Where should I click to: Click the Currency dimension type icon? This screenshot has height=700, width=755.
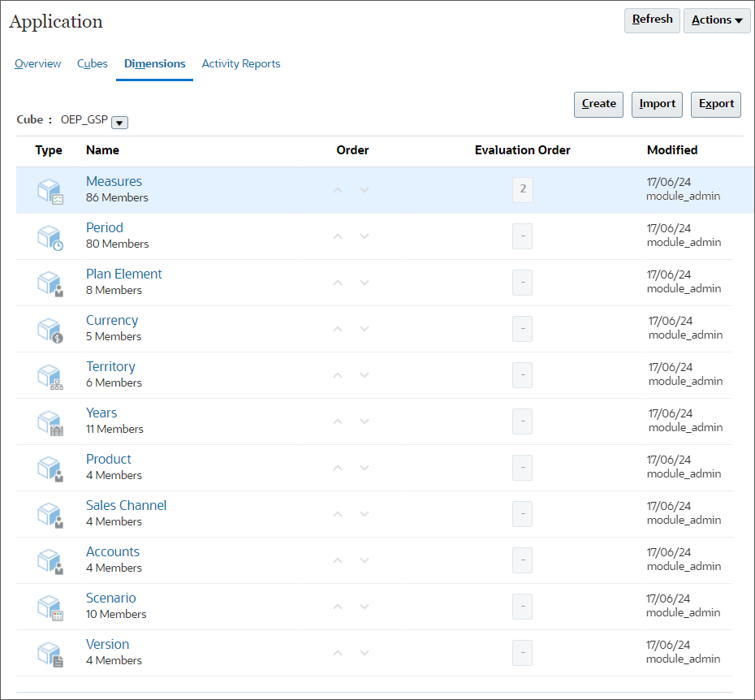(x=50, y=328)
